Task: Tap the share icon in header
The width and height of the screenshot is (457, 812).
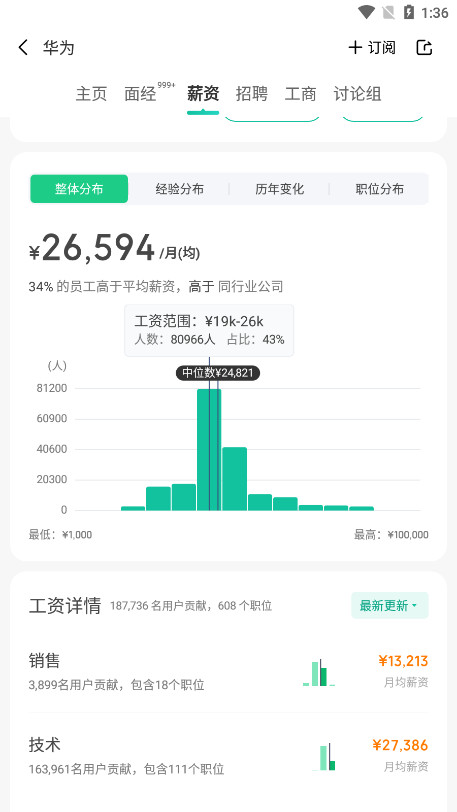Action: pos(424,48)
